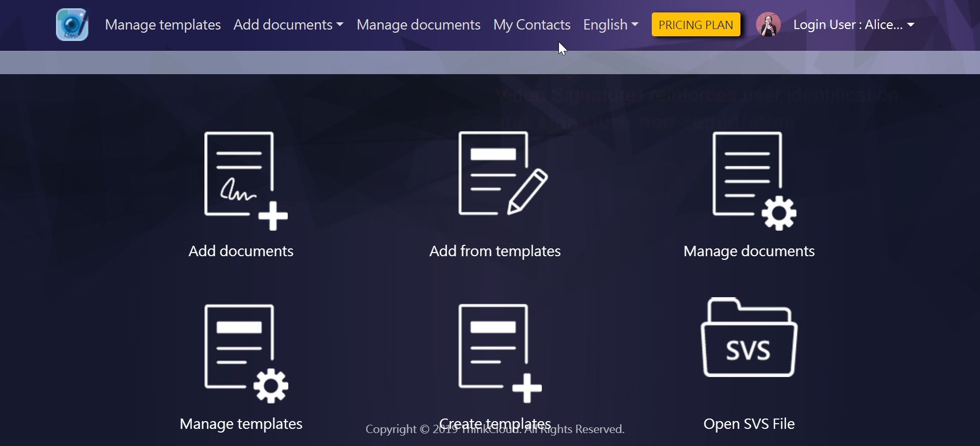The image size is (980, 446).
Task: Open Manage documents in the top navbar
Action: click(418, 24)
